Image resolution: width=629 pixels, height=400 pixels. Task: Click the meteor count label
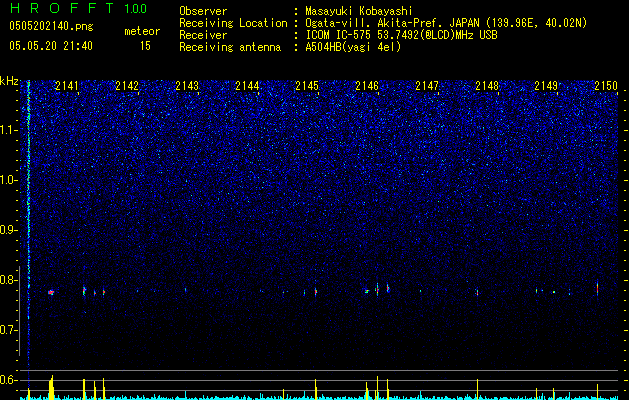click(142, 31)
